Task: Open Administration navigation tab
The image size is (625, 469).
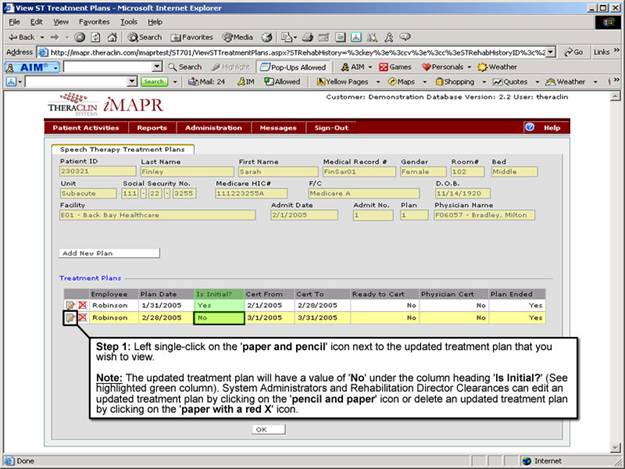Action: (213, 128)
